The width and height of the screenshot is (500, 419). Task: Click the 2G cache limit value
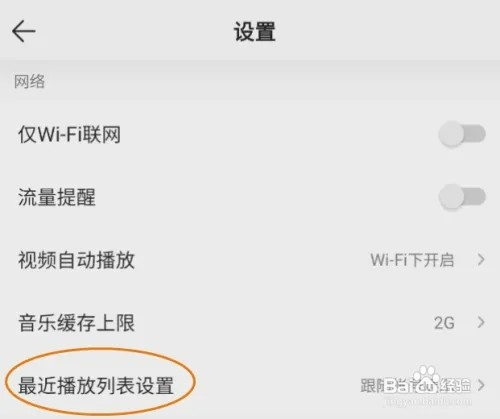(x=444, y=323)
